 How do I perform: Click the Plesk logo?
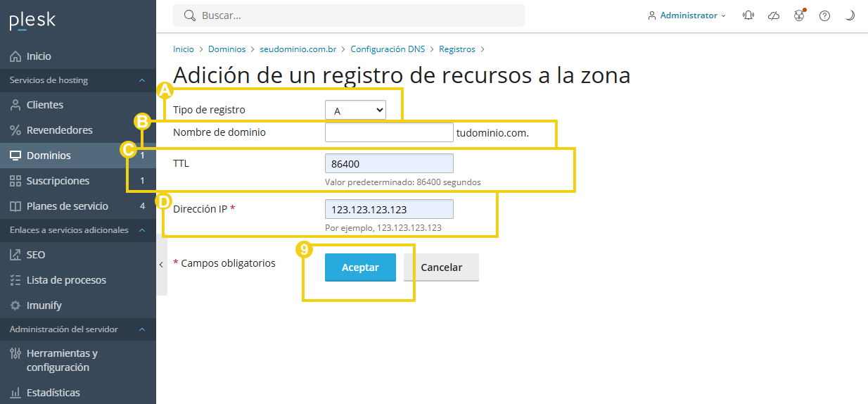coord(32,21)
